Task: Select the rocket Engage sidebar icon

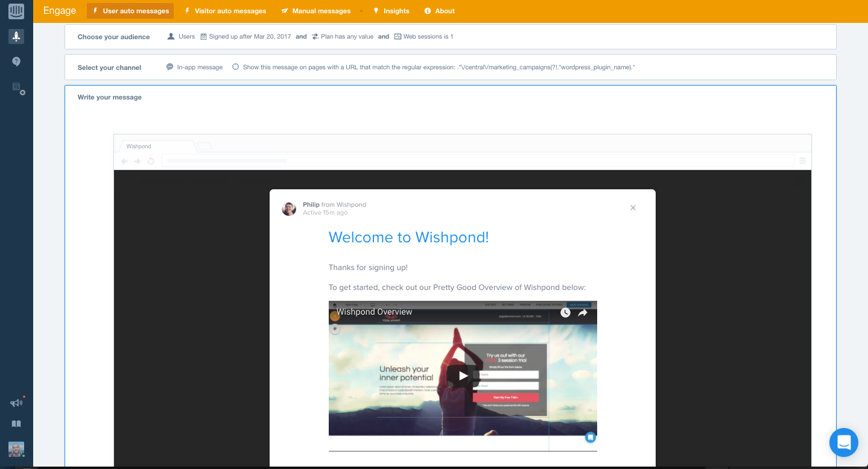Action: click(16, 36)
